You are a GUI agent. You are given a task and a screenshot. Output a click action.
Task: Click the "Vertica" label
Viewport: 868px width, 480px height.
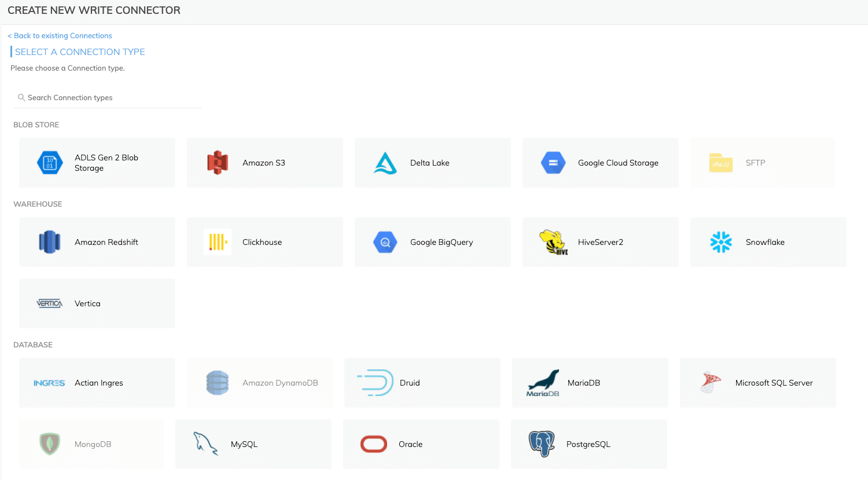click(x=87, y=303)
